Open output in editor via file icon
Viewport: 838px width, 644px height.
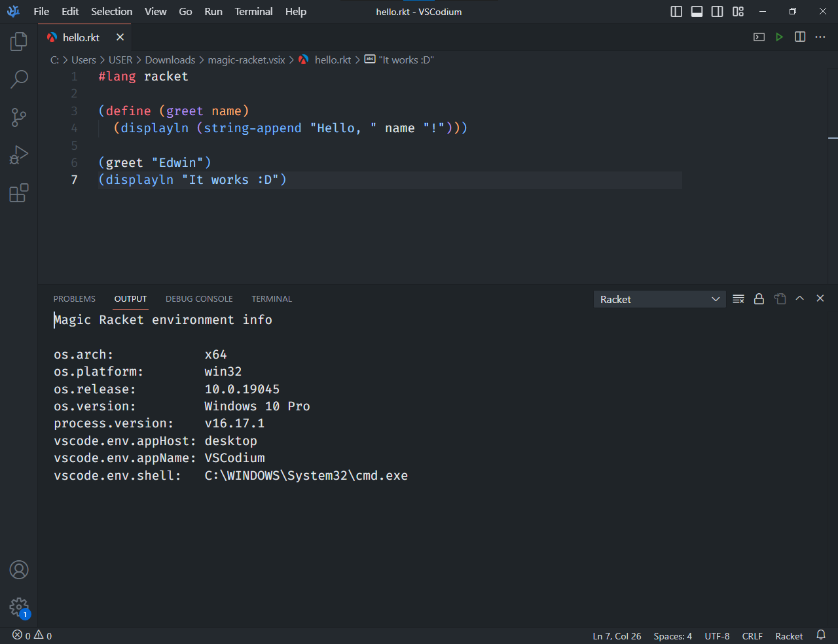pos(779,298)
